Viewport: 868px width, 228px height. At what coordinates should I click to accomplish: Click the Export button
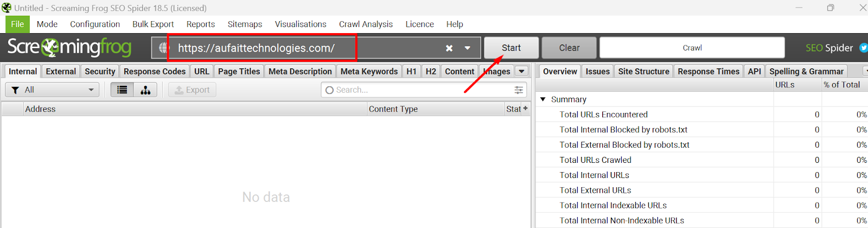[x=192, y=90]
